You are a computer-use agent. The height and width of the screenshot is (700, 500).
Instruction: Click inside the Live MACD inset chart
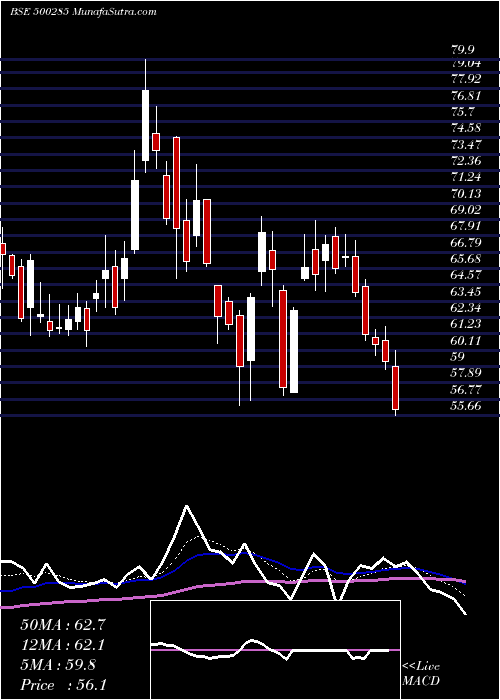(x=275, y=650)
